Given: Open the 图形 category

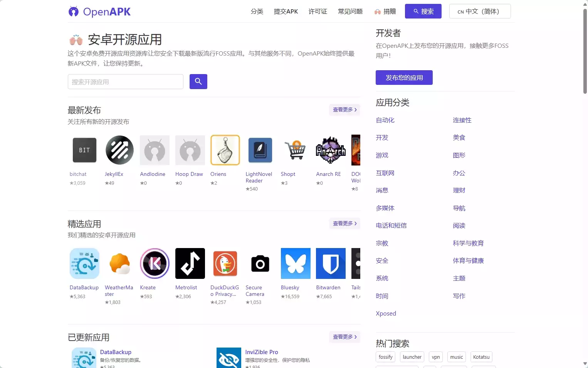Looking at the screenshot, I should [459, 155].
